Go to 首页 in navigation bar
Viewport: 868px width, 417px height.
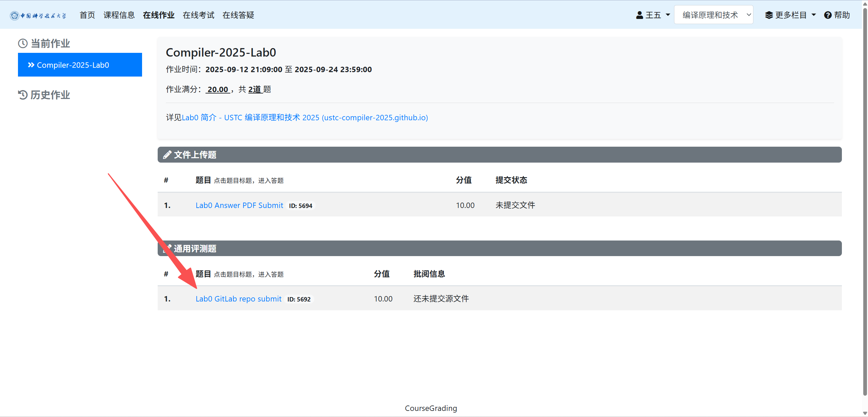click(x=87, y=15)
